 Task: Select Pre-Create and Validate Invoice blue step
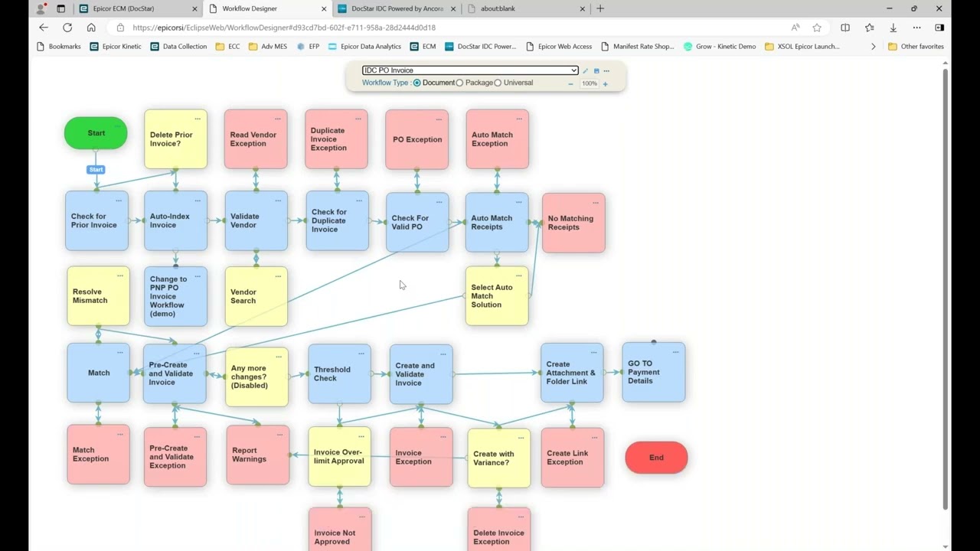pyautogui.click(x=175, y=373)
